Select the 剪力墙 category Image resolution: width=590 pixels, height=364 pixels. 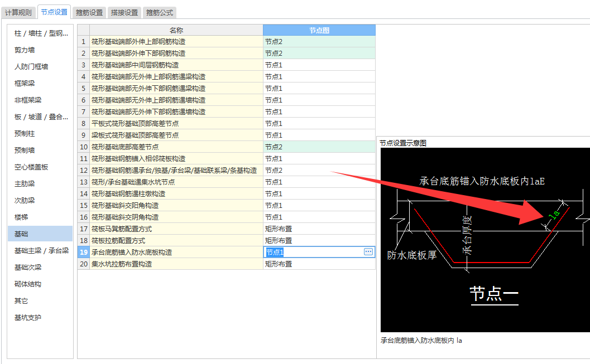coord(41,50)
